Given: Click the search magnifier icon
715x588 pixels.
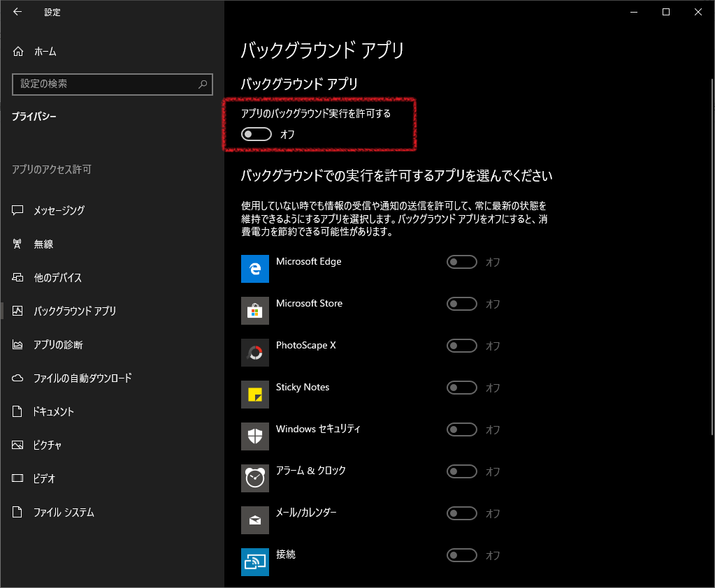Looking at the screenshot, I should click(x=203, y=84).
